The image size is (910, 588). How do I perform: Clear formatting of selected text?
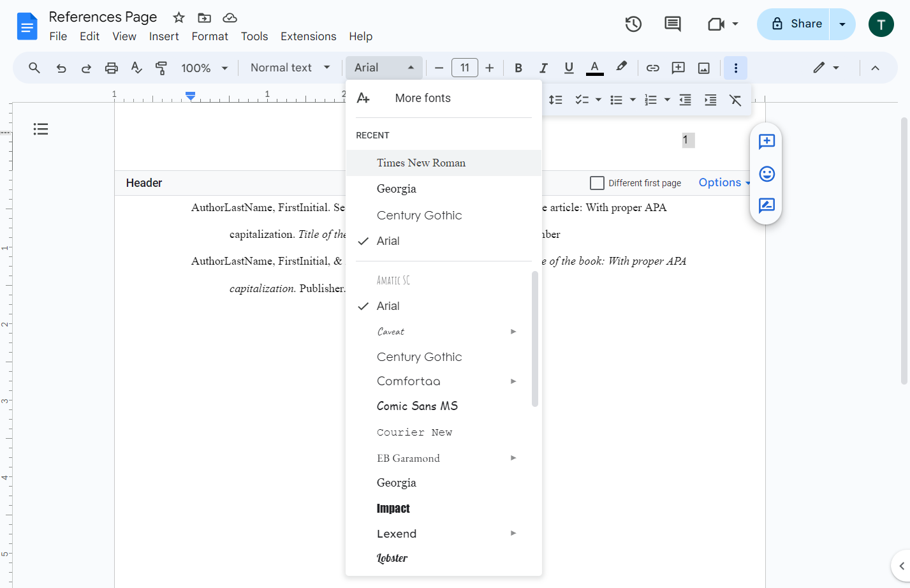point(735,99)
